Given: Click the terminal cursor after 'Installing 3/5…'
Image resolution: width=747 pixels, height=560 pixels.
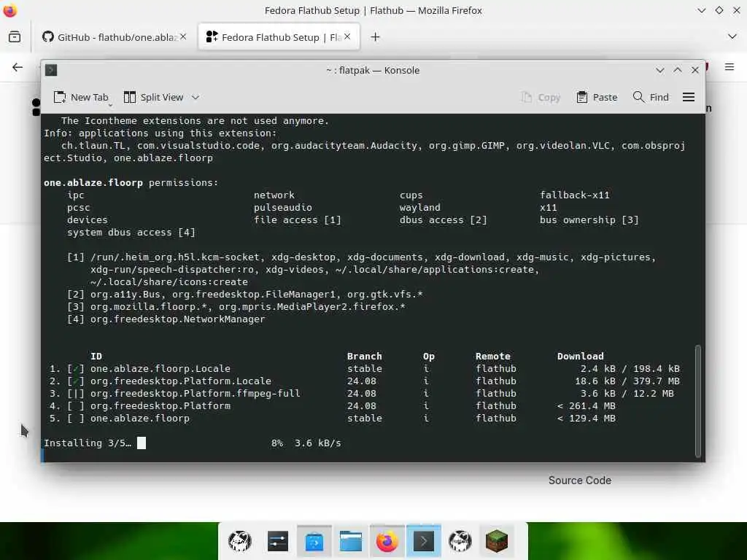Looking at the screenshot, I should (x=142, y=443).
